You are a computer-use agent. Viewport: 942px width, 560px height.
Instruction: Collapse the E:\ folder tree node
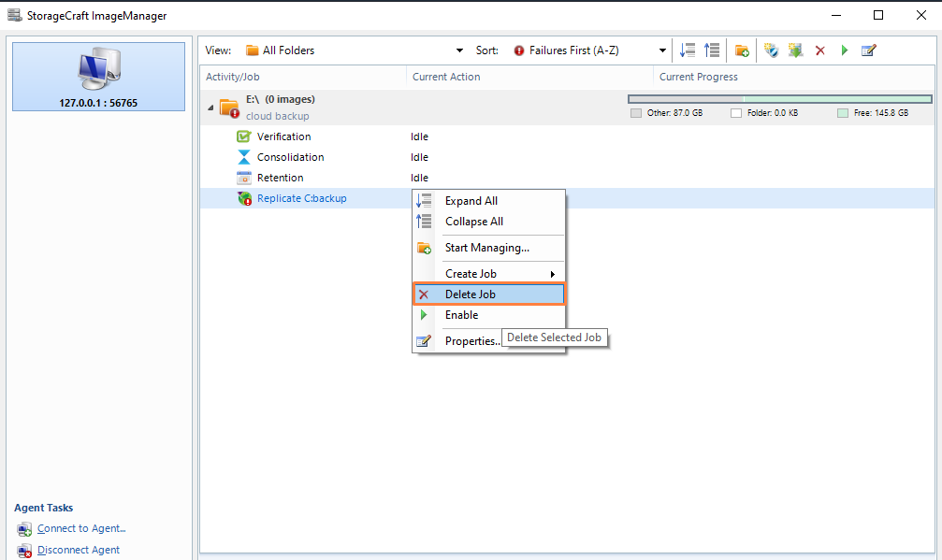pyautogui.click(x=210, y=108)
